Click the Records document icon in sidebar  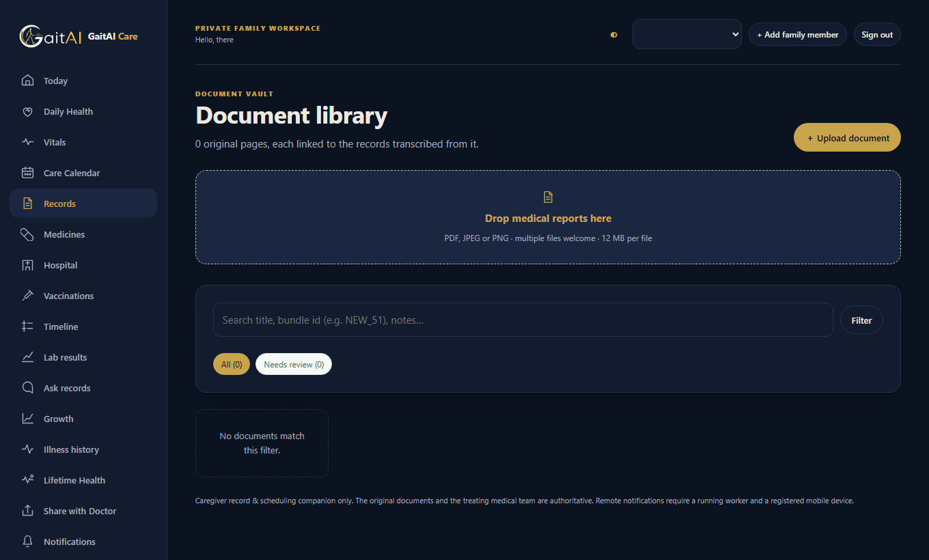pos(27,204)
